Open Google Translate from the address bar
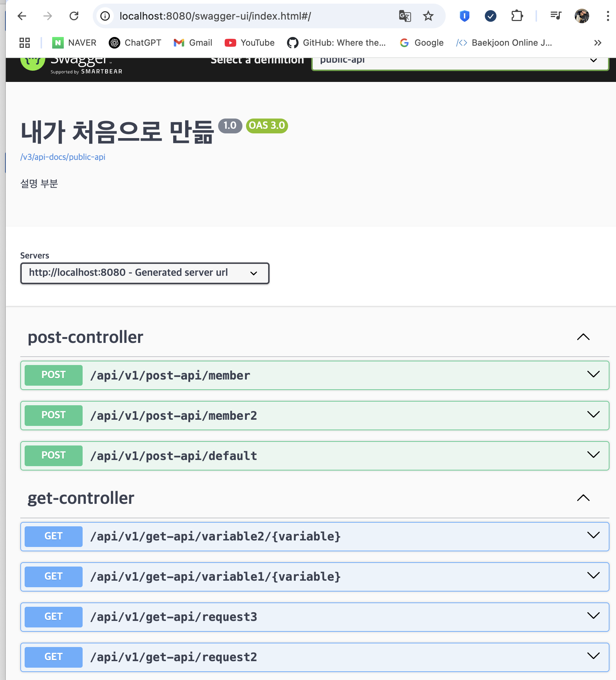Screen dimensions: 616x680 pyautogui.click(x=405, y=16)
